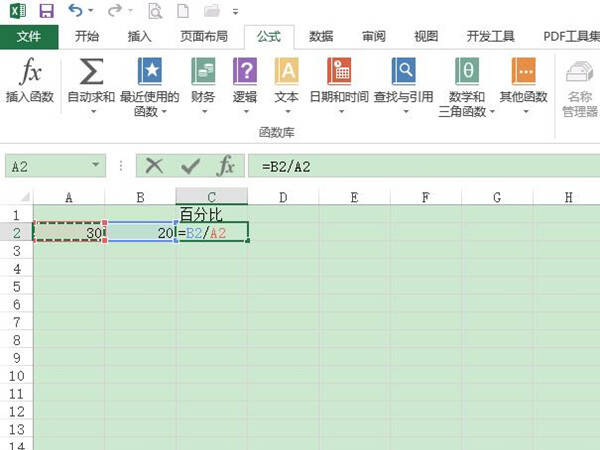Open the undo history dropdown arrow
The width and height of the screenshot is (600, 450).
(x=91, y=11)
